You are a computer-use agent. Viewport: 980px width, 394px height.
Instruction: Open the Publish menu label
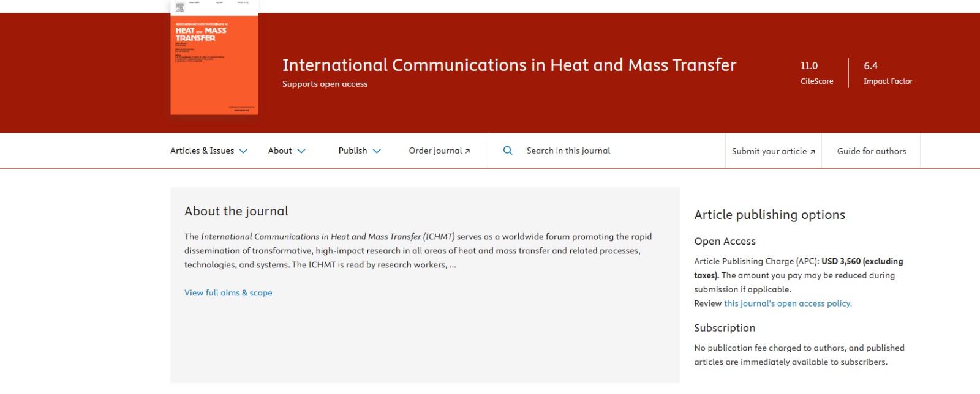[x=353, y=151]
